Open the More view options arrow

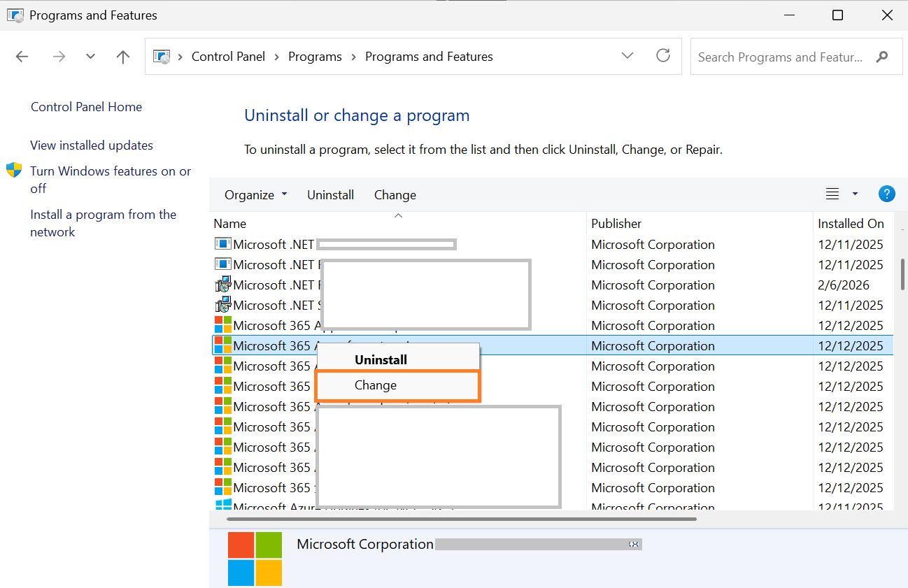(x=855, y=194)
